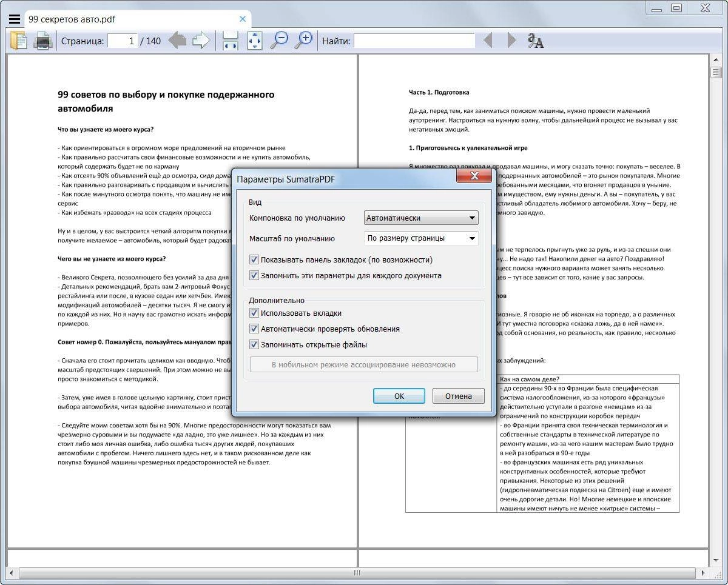
Task: Open the hamburger main menu
Action: pos(14,19)
